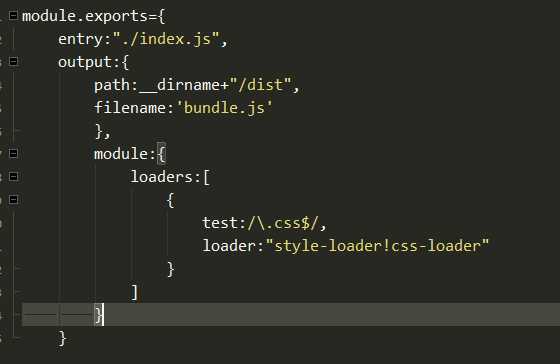This screenshot has height=364, width=560.
Task: Click the "style-loader!css-loader" string
Action: 377,246
